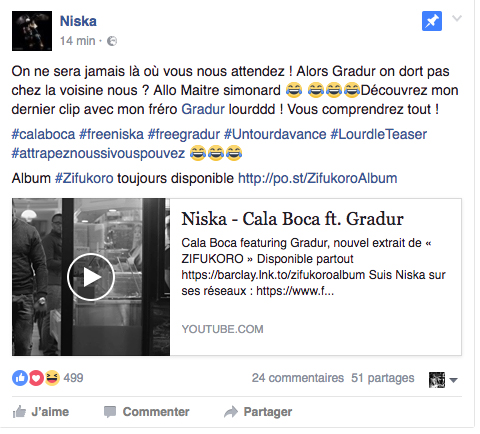Click the Commenter button
480x434 pixels.
[x=147, y=412]
